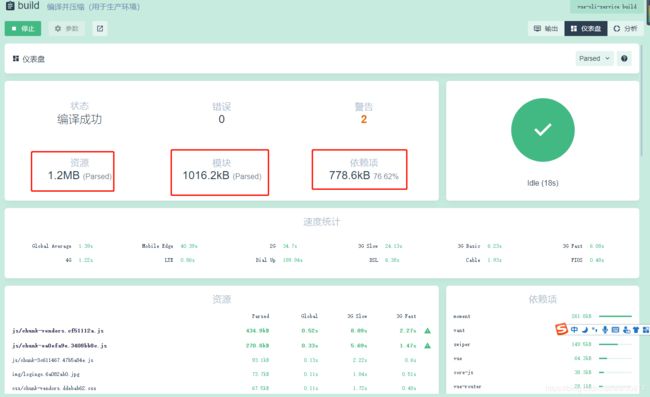Click the page vertical scrollbar
This screenshot has height=397, width=650.
tap(642, 99)
